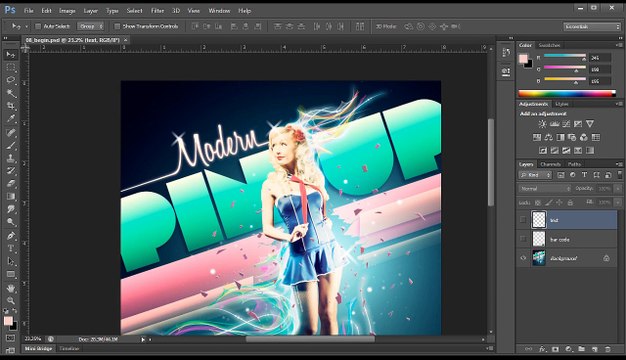Screen dimensions: 626x360
Task: Select the History Brush tool
Action: 11,171
